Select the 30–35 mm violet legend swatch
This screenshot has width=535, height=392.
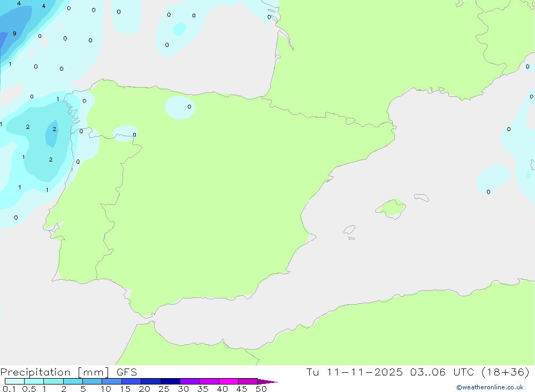189,381
